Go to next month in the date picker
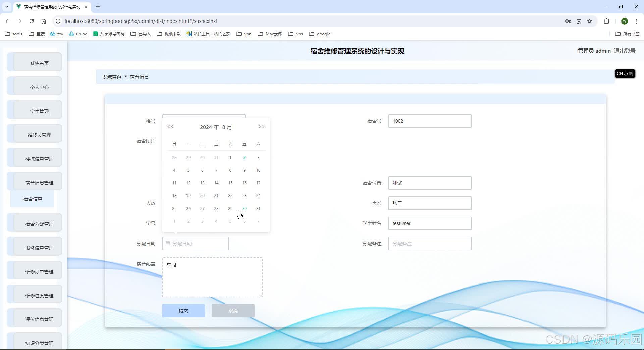Viewport: 644px width, 350px height. (x=260, y=127)
